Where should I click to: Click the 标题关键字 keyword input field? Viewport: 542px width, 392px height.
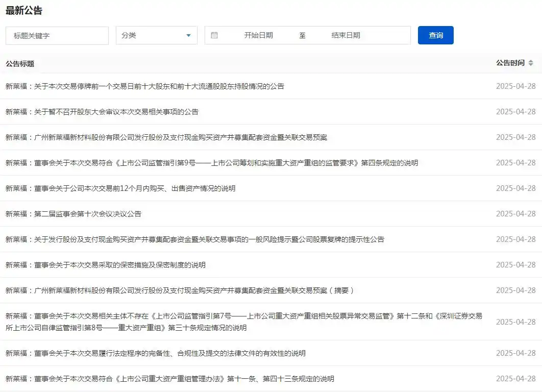coord(56,35)
